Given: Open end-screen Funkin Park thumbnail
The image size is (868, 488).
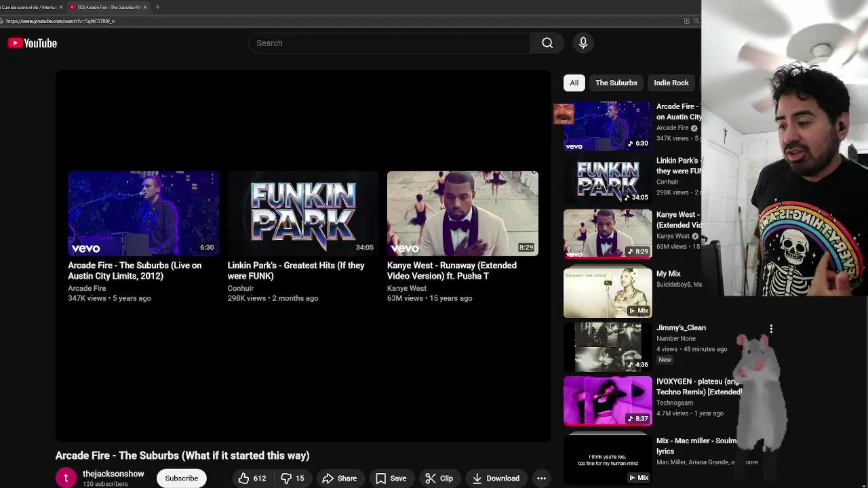Looking at the screenshot, I should [303, 213].
